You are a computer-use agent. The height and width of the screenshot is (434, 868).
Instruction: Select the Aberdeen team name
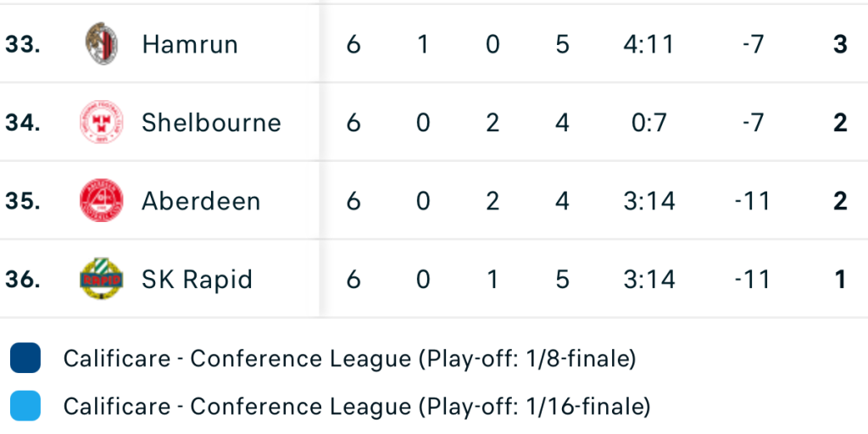pyautogui.click(x=201, y=201)
